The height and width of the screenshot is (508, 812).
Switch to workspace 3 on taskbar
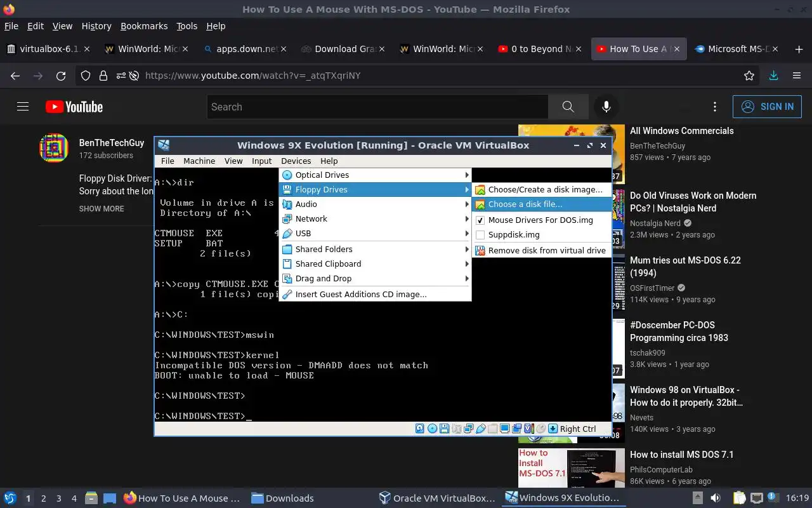click(59, 498)
